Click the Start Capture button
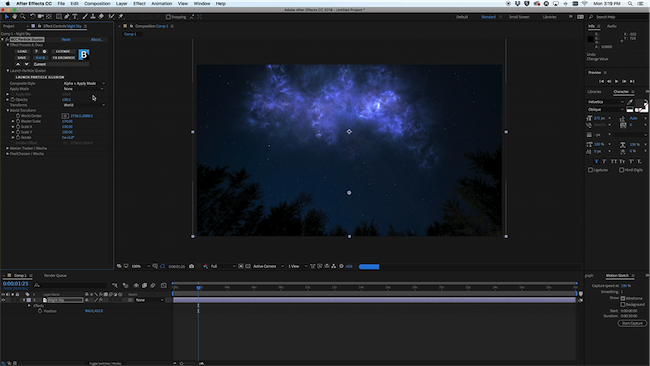Screen dimensions: 650x366 click(x=632, y=323)
